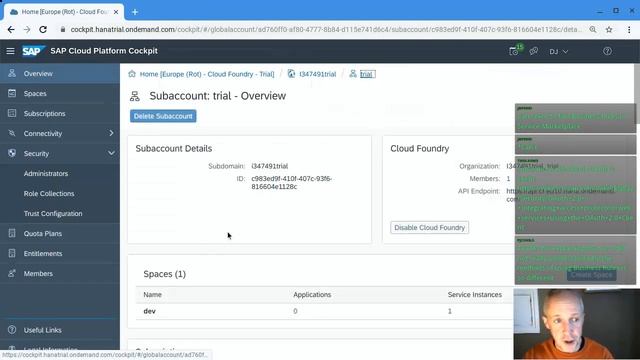
Task: Go forward in browser history
Action: pyautogui.click(x=27, y=29)
